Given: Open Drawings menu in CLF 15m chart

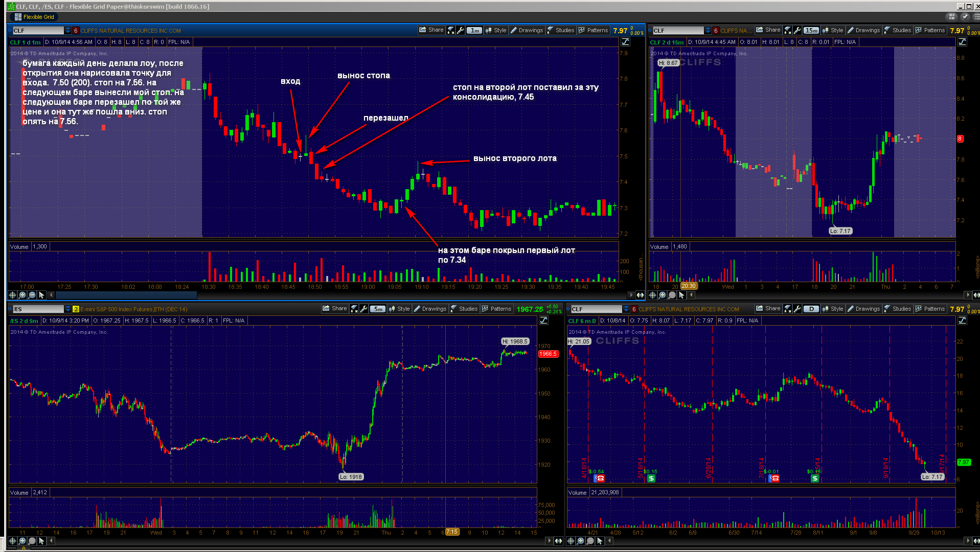Looking at the screenshot, I should (863, 30).
